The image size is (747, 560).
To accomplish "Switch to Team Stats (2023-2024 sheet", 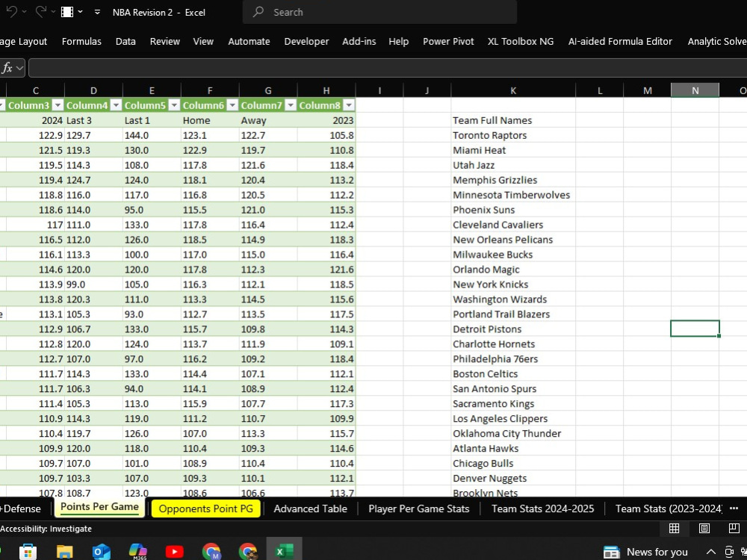I will (x=669, y=508).
